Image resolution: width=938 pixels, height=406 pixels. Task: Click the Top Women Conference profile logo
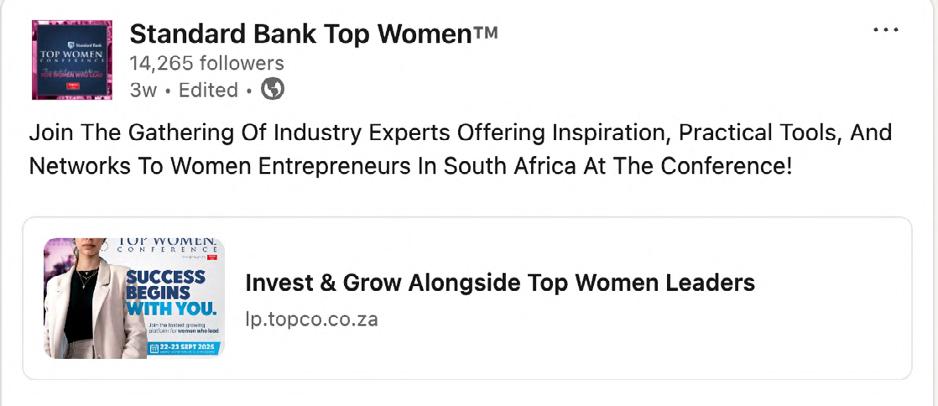(x=72, y=59)
